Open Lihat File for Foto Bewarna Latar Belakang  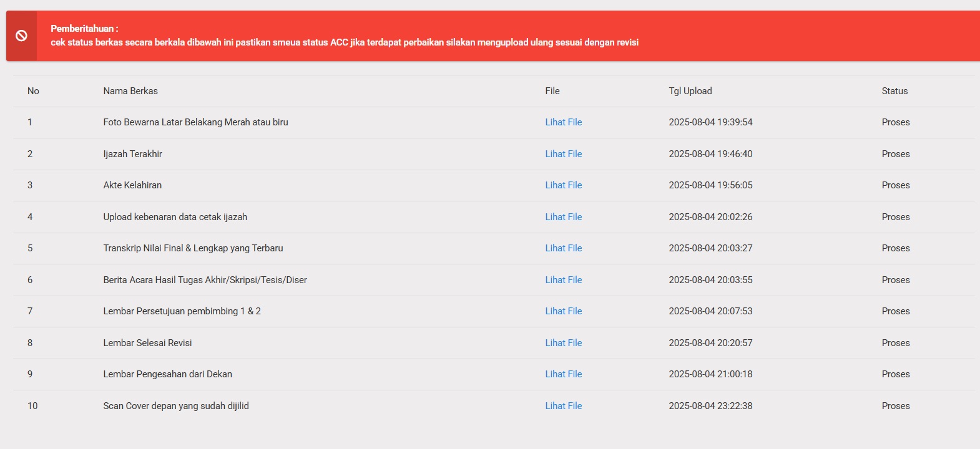tap(563, 122)
